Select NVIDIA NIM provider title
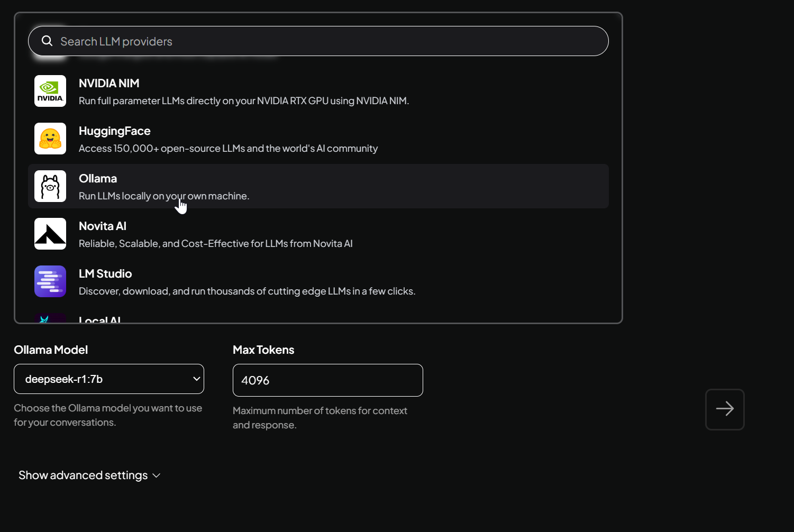This screenshot has height=532, width=794. click(x=109, y=84)
